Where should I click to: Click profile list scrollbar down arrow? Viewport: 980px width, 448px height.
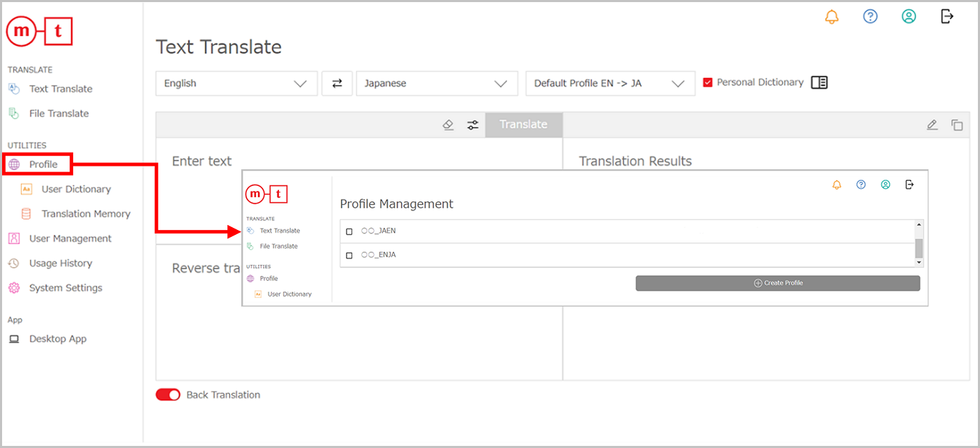(919, 262)
